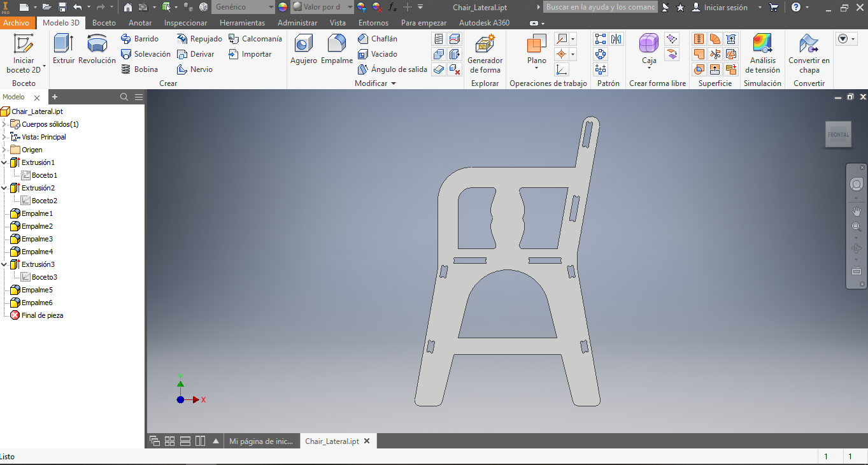
Task: Open the appearance color wheel picker
Action: [283, 7]
